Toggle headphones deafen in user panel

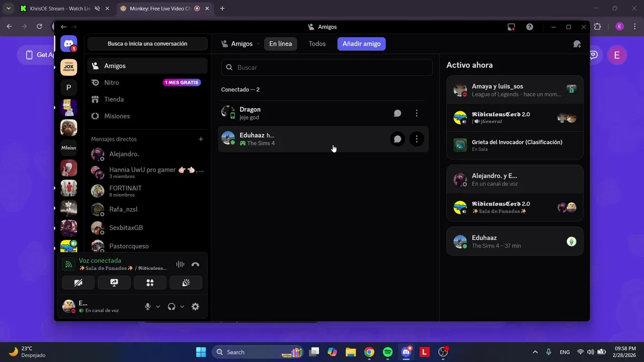pos(172,307)
